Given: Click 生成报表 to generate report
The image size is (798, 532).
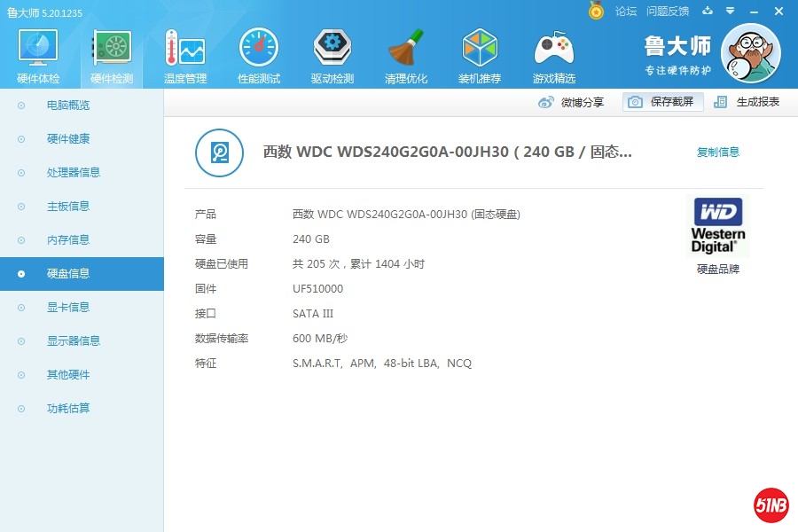Looking at the screenshot, I should [747, 102].
